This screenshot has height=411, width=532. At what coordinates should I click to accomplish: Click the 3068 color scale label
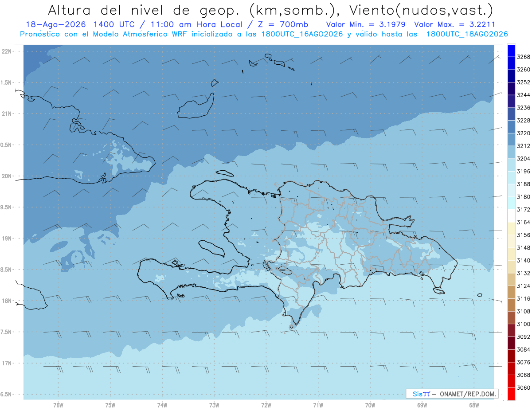pyautogui.click(x=524, y=375)
